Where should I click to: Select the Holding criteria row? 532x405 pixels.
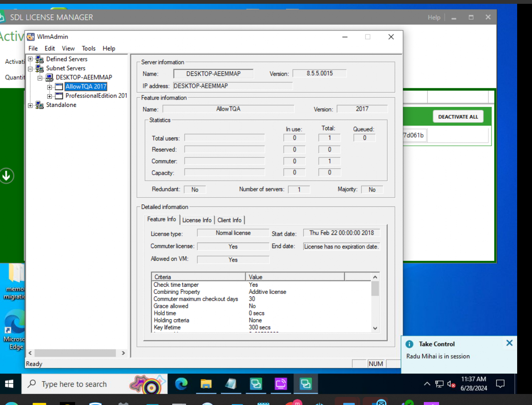261,320
